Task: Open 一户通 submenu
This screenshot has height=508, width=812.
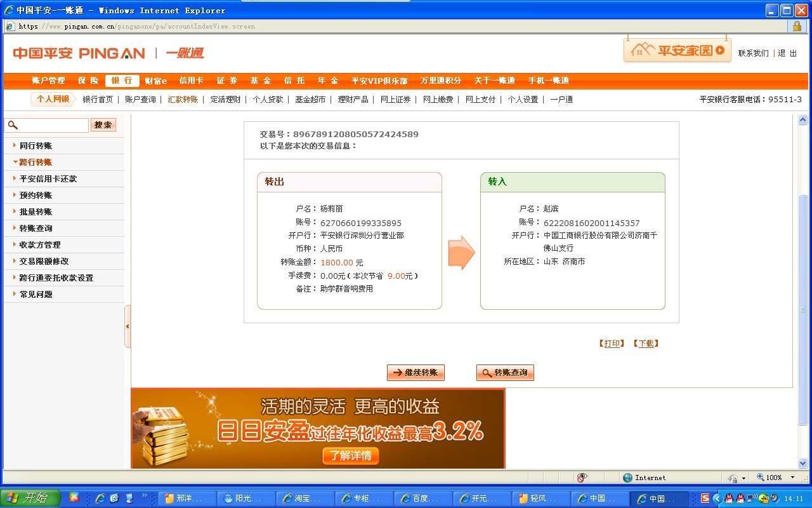Action: click(561, 100)
